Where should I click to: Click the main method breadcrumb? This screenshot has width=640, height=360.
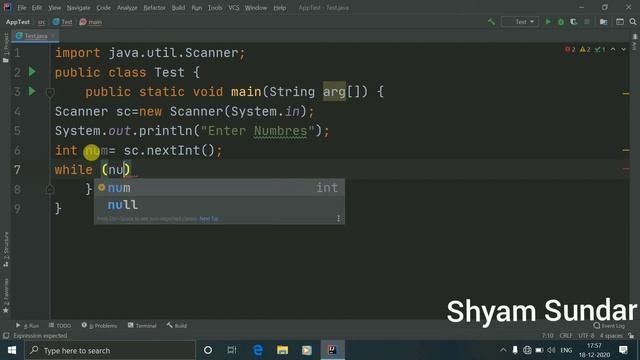coord(91,22)
